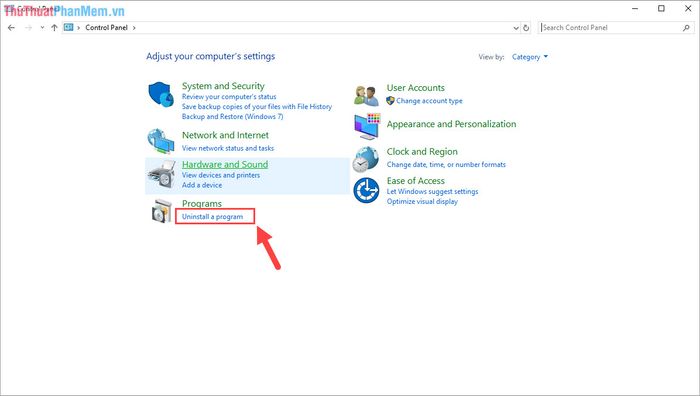Navigate up one level with up arrow
Image resolution: width=700 pixels, height=396 pixels.
pos(54,28)
